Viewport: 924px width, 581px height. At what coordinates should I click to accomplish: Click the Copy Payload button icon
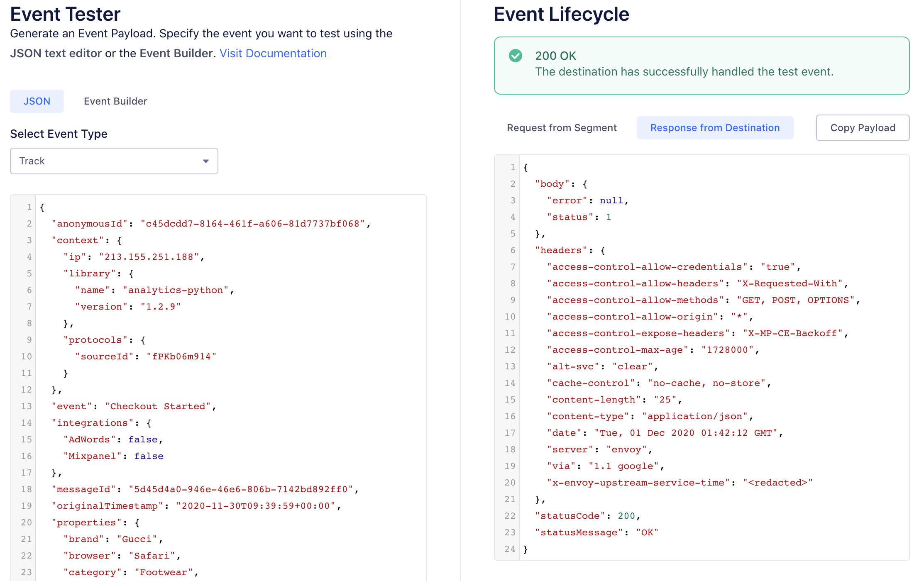tap(863, 127)
